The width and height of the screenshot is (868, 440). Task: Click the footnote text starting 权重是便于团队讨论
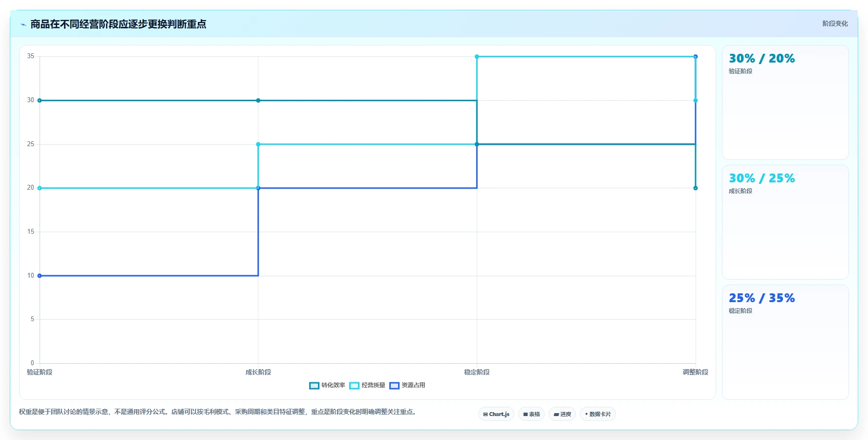click(218, 412)
